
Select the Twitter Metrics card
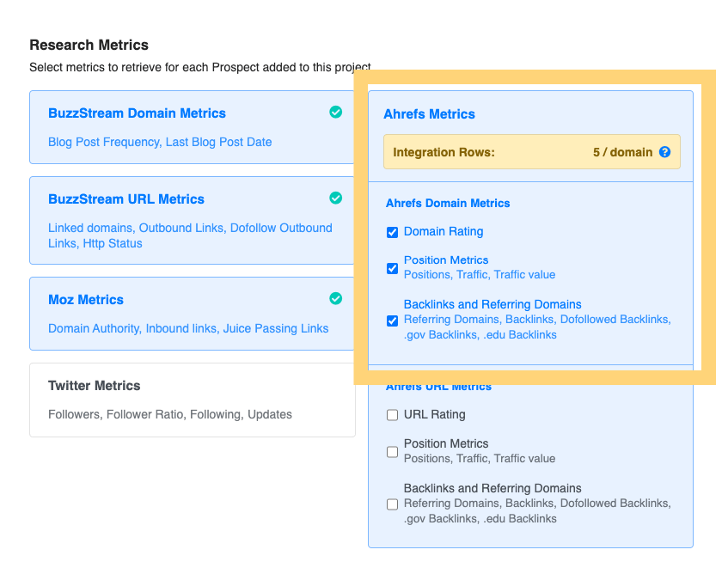coord(96,385)
